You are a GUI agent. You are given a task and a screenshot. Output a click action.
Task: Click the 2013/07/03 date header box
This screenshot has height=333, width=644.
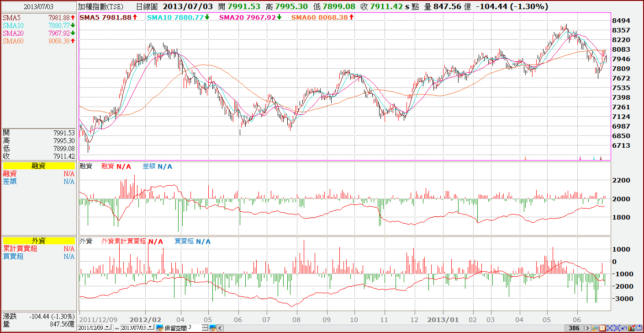coord(38,7)
